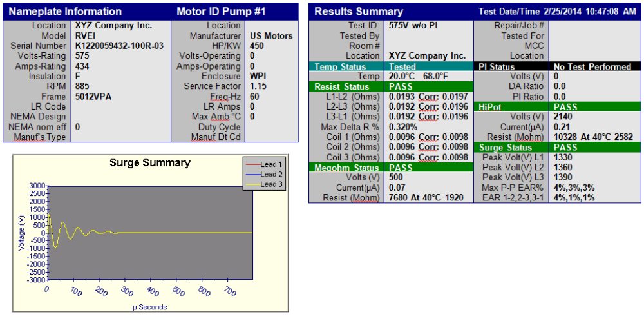Click the Volts-Rating value 575

[x=82, y=56]
